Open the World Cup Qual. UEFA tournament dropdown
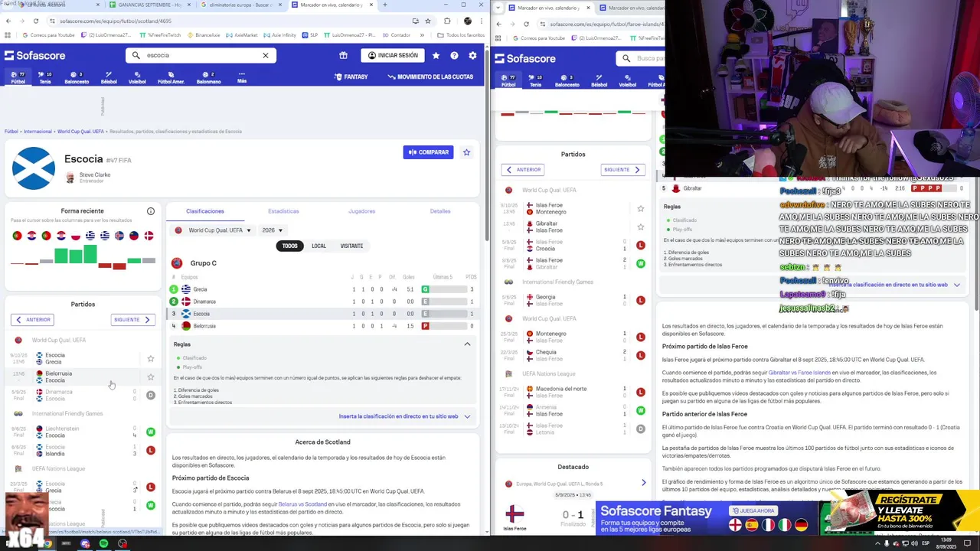The width and height of the screenshot is (980, 551). click(214, 230)
